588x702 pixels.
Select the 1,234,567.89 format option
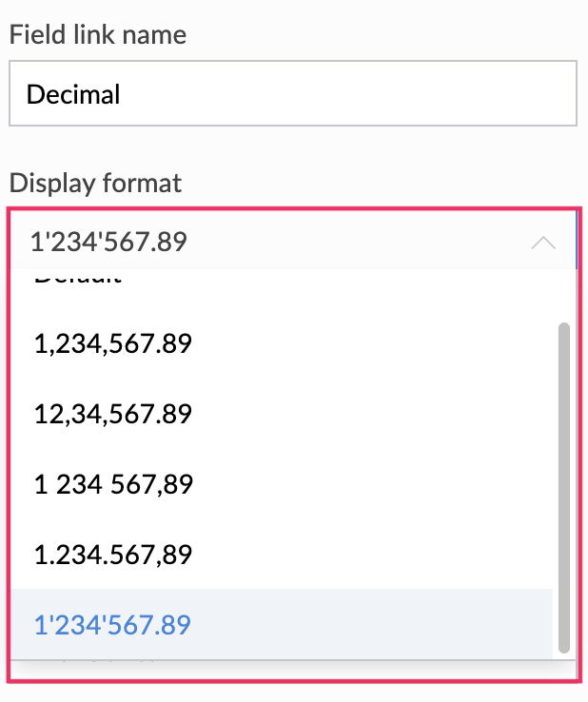pyautogui.click(x=113, y=343)
